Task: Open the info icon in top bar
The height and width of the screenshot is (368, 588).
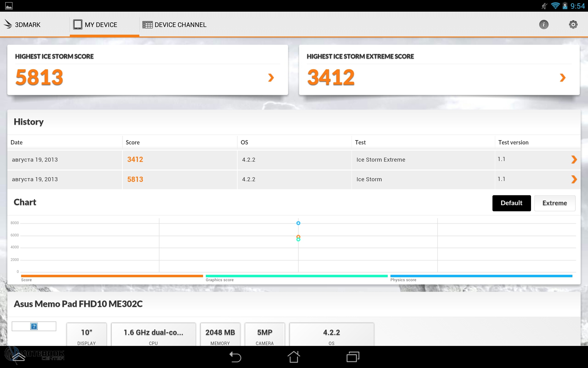Action: point(544,25)
